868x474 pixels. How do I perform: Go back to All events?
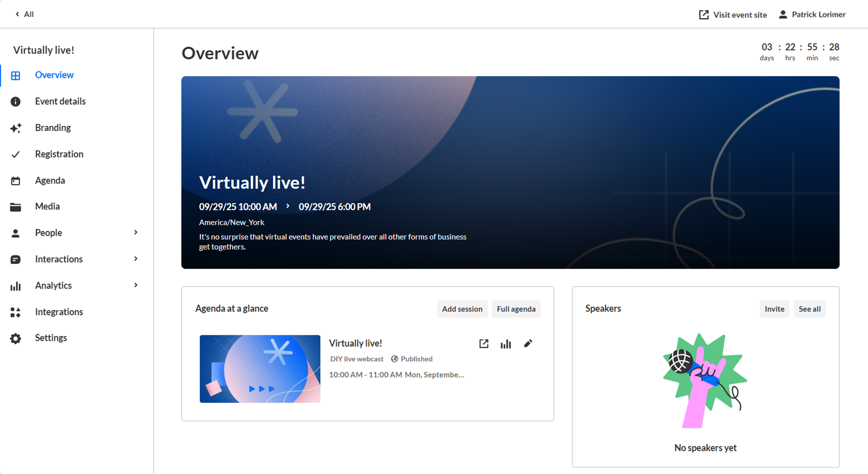tap(24, 14)
